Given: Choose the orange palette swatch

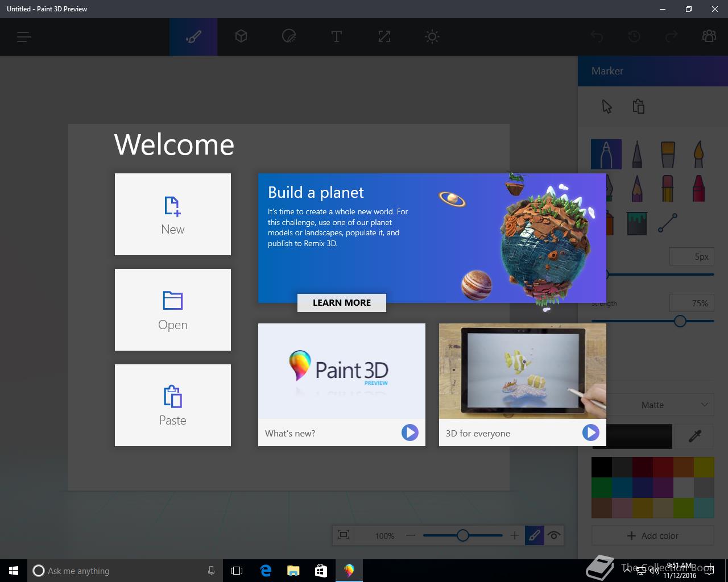Looking at the screenshot, I should 684,467.
